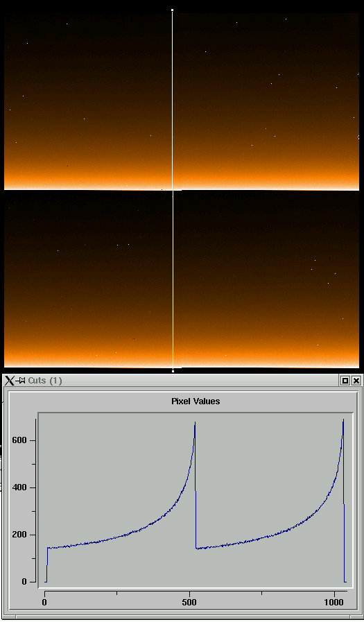Click the first curve peak near pixel 500
Screen dimensions: 364x622
pos(195,423)
